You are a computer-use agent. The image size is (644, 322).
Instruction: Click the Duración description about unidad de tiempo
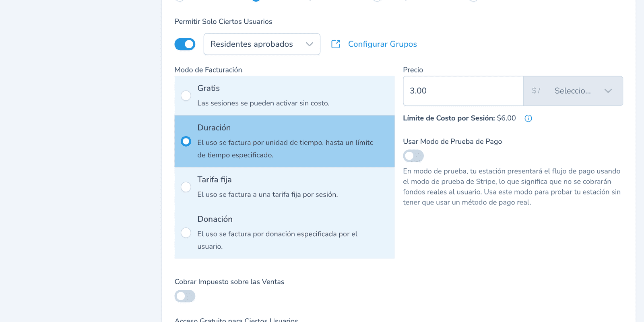[x=285, y=149]
